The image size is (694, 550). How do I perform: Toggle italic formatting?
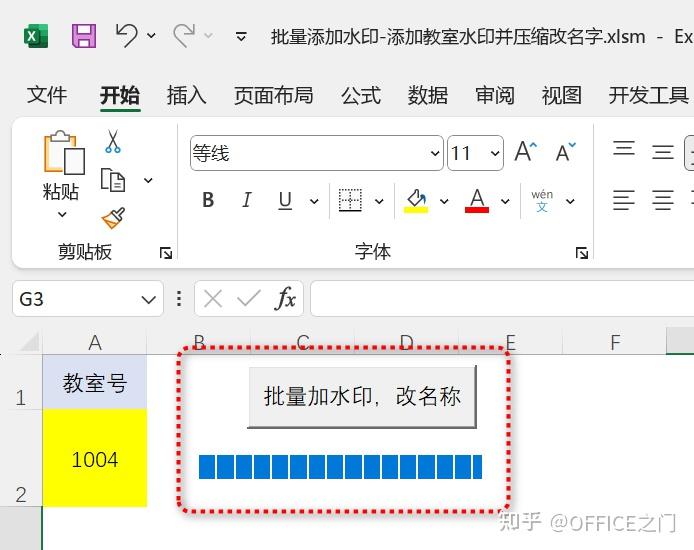point(247,200)
